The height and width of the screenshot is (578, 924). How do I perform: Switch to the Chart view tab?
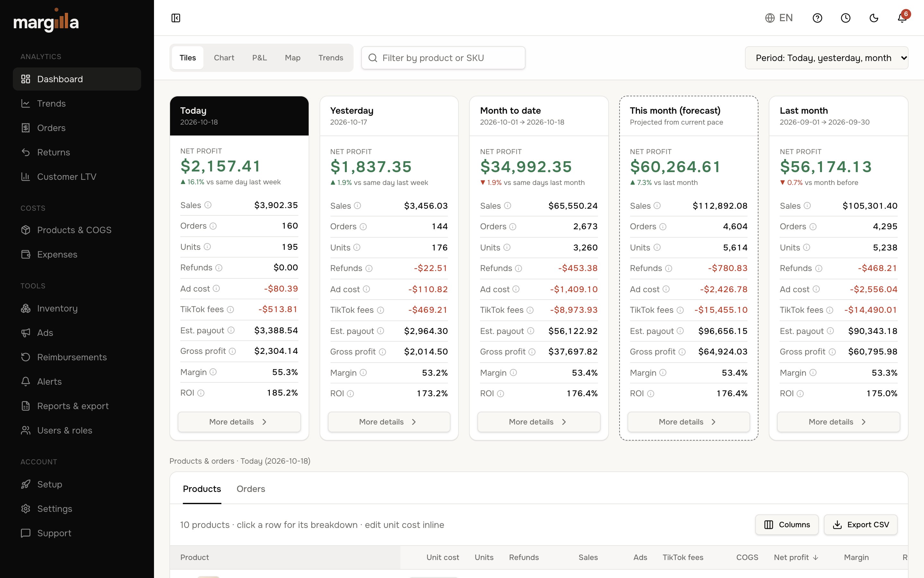pyautogui.click(x=224, y=58)
